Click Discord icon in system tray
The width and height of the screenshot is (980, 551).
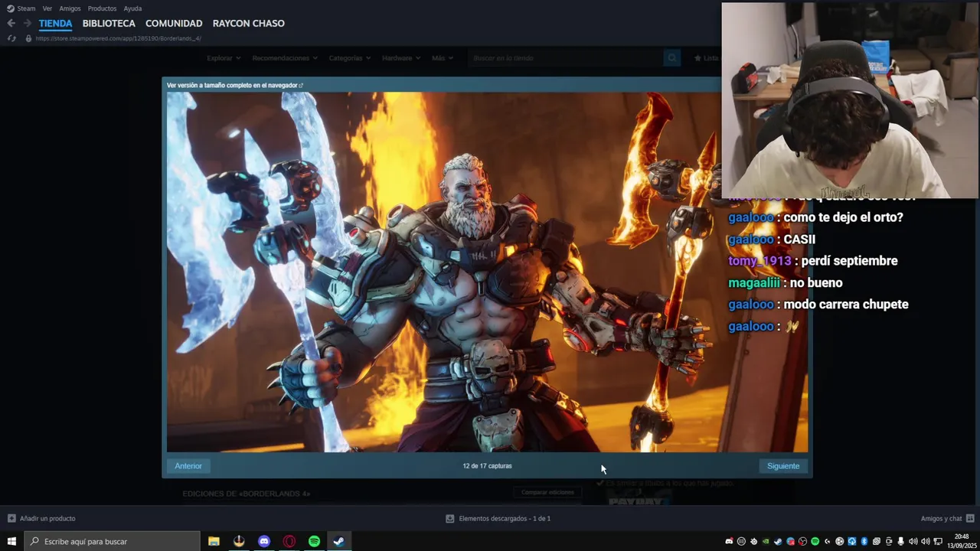[x=729, y=541]
